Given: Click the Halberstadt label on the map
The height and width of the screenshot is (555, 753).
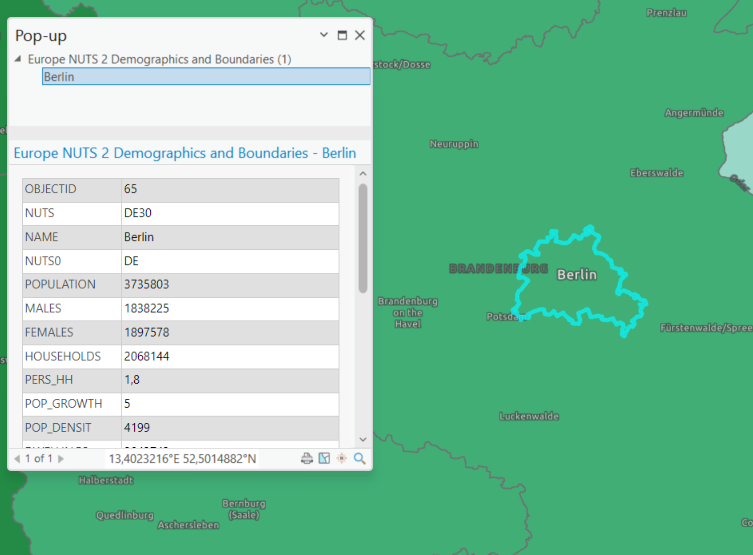Looking at the screenshot, I should [x=106, y=480].
